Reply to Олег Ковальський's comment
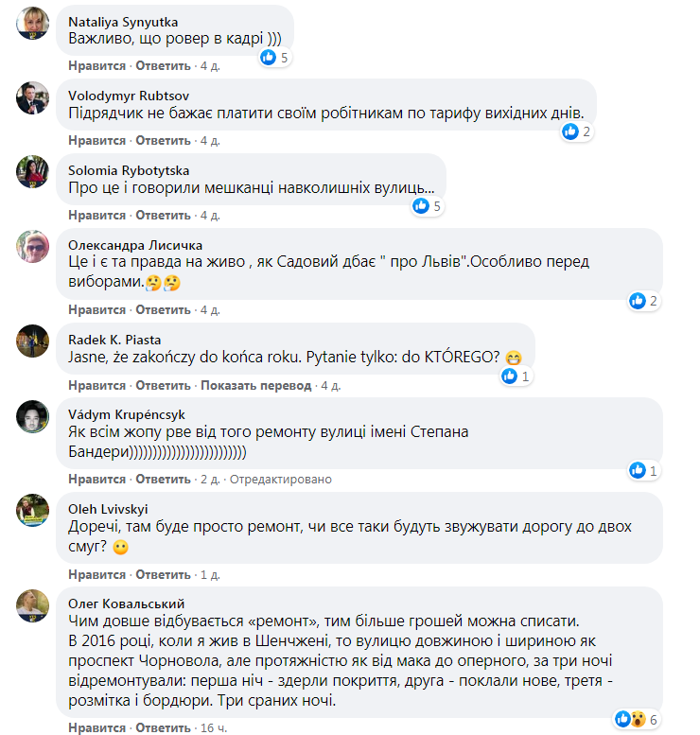Image resolution: width=700 pixels, height=735 pixels. point(163,728)
